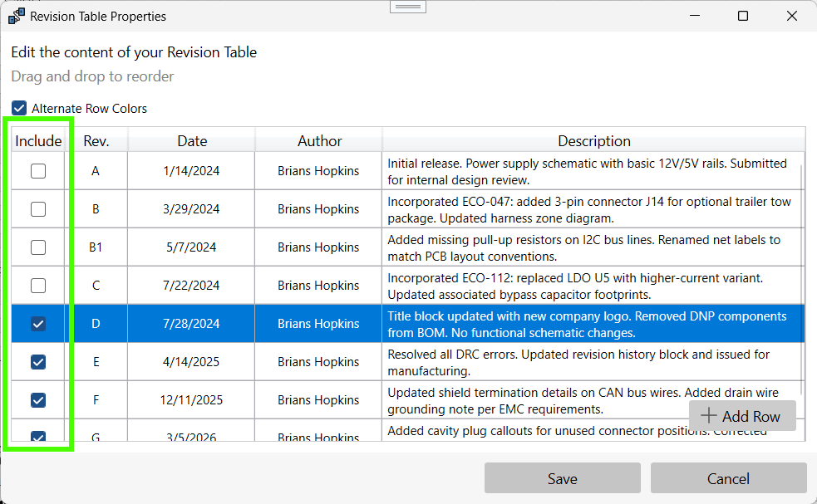
Task: Click the Revision Table Properties app icon
Action: pos(16,16)
